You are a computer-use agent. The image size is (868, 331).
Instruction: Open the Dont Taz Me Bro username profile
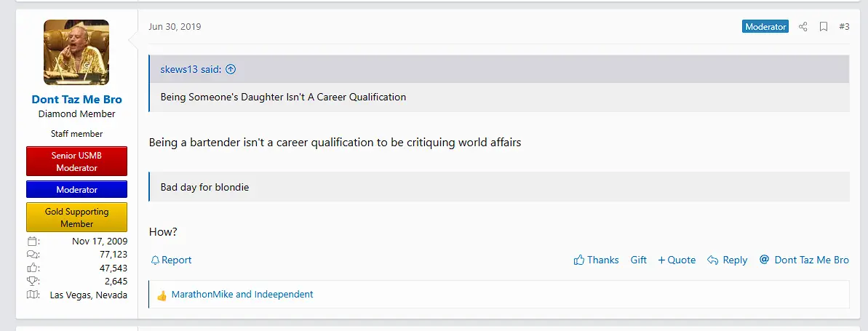(x=76, y=100)
